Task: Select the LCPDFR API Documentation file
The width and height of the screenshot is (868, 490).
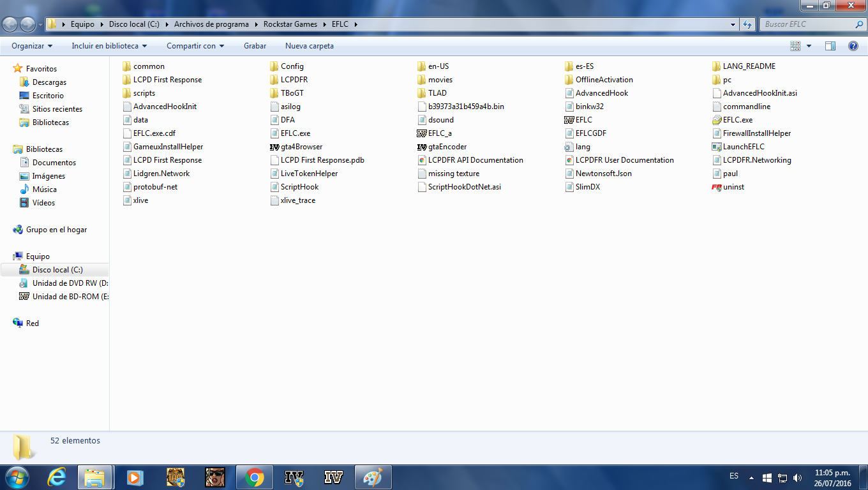Action: click(470, 160)
